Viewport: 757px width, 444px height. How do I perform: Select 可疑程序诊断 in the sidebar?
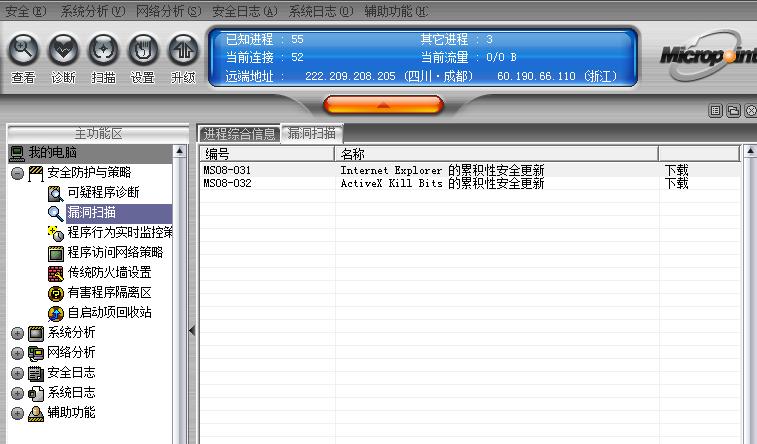click(x=103, y=192)
